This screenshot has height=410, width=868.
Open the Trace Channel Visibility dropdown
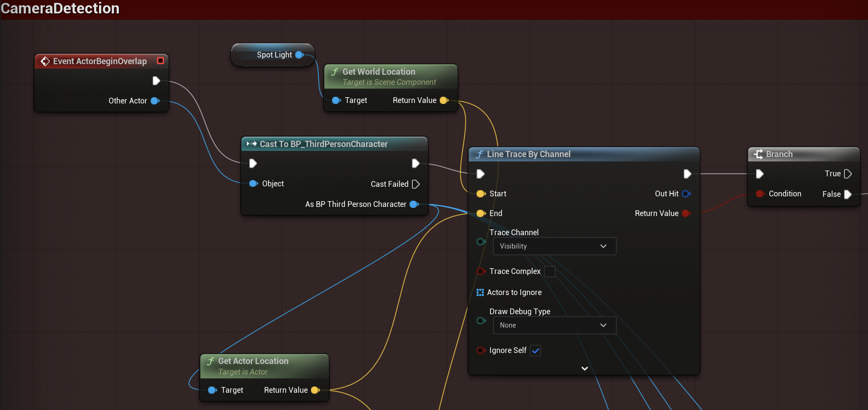pyautogui.click(x=555, y=246)
